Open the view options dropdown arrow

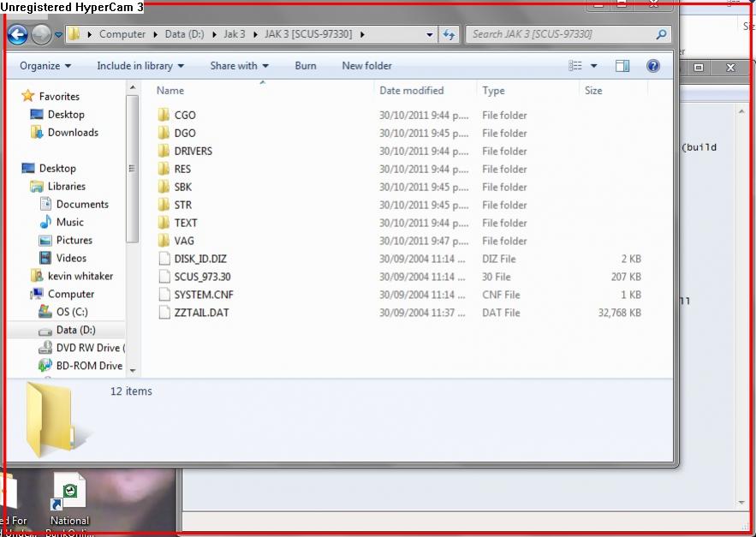click(x=594, y=66)
